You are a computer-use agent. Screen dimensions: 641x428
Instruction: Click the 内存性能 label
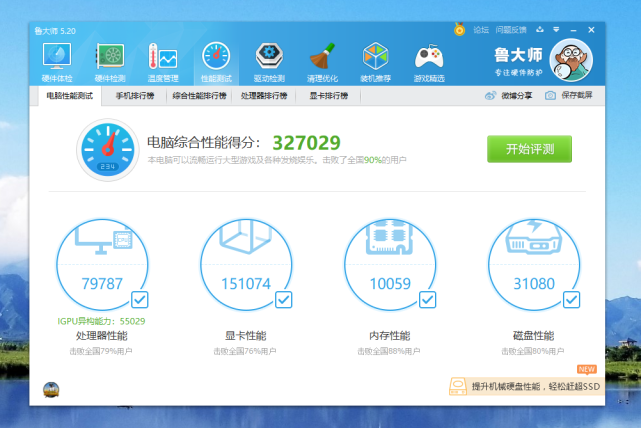pos(390,336)
